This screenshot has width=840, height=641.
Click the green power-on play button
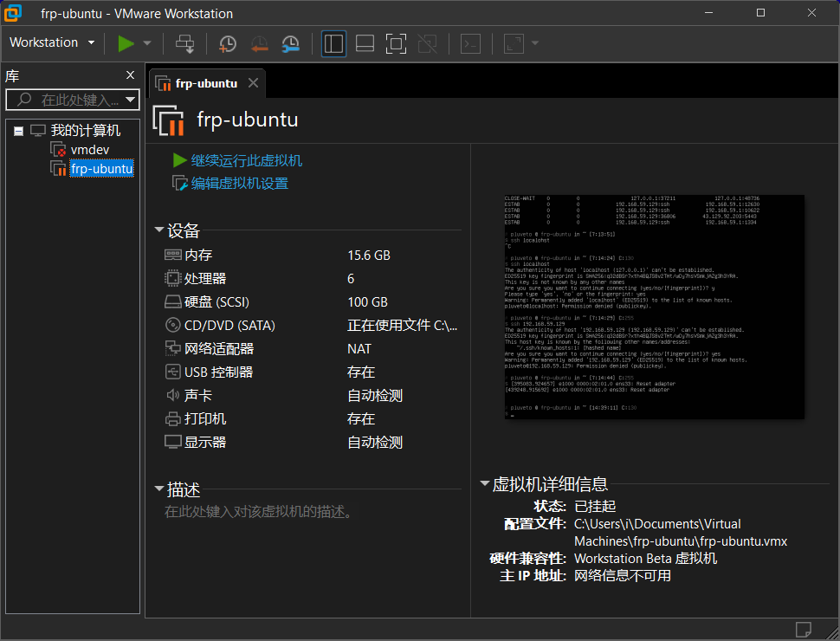[x=126, y=43]
